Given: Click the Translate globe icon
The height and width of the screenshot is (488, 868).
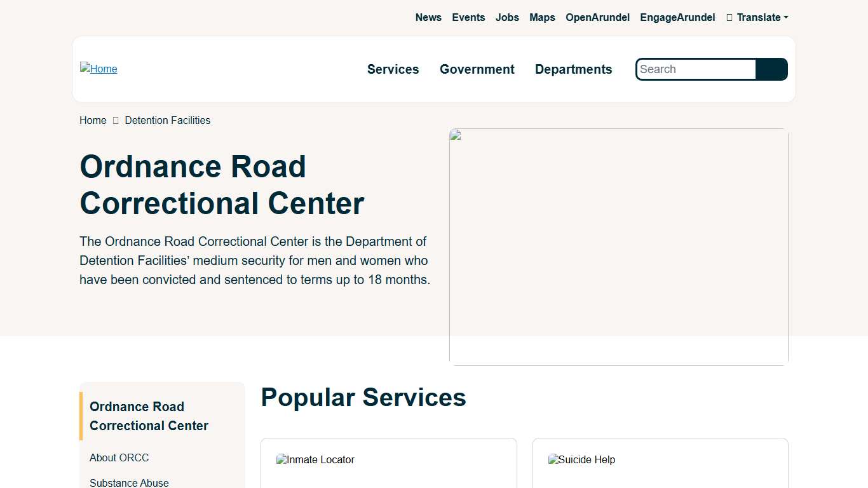Looking at the screenshot, I should (728, 17).
